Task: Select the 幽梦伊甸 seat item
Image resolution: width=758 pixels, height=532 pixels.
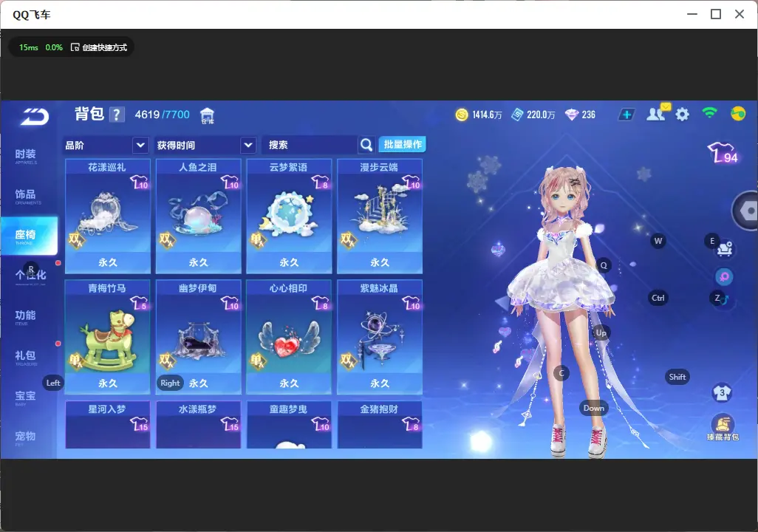Action: pyautogui.click(x=198, y=337)
